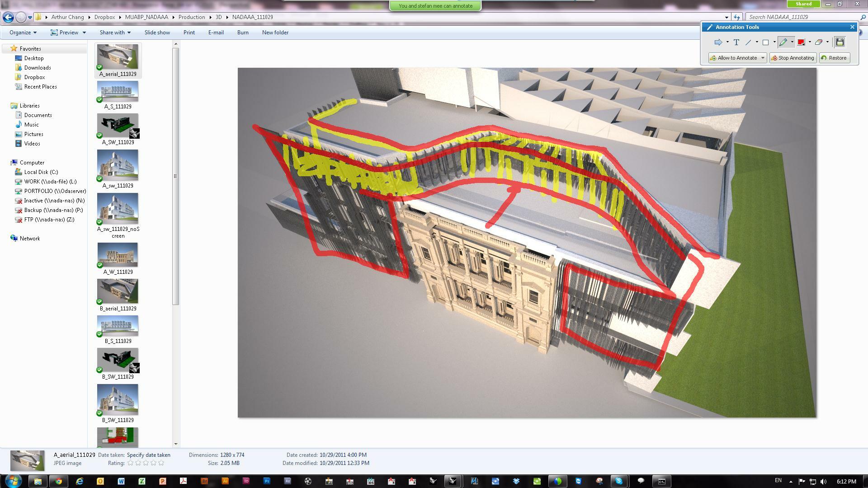
Task: Click Production in the address breadcrumb
Action: [x=192, y=17]
